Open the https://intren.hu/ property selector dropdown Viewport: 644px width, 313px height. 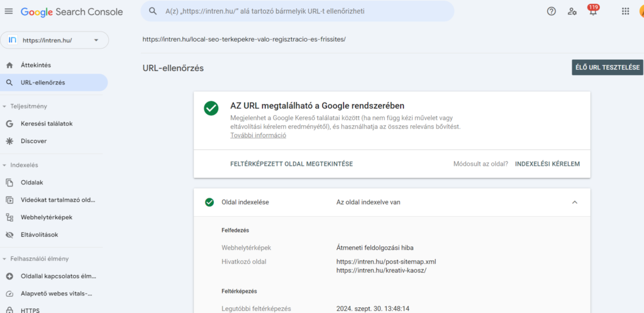55,40
